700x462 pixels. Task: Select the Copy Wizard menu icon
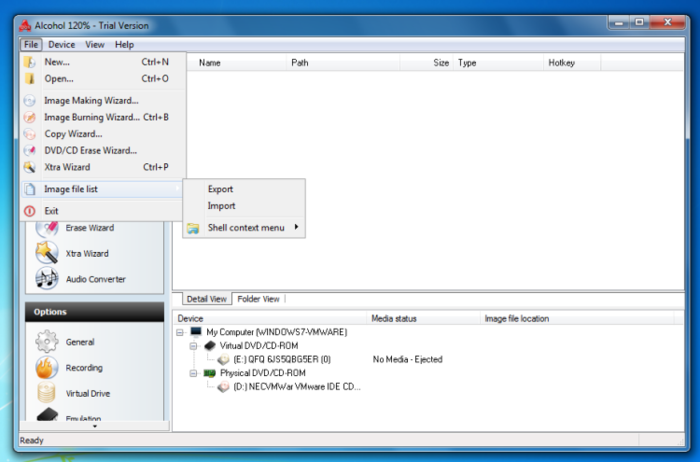[x=29, y=134]
